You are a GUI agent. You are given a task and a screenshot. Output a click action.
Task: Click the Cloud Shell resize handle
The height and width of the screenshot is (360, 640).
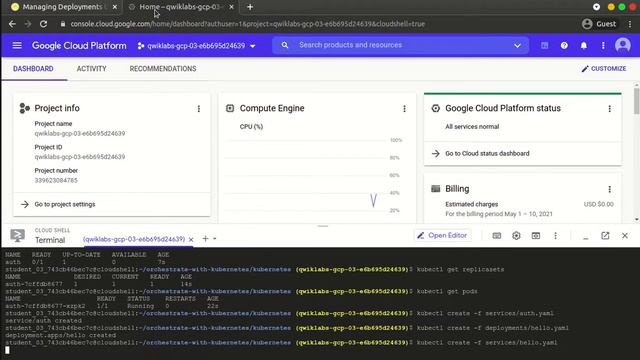click(323, 226)
